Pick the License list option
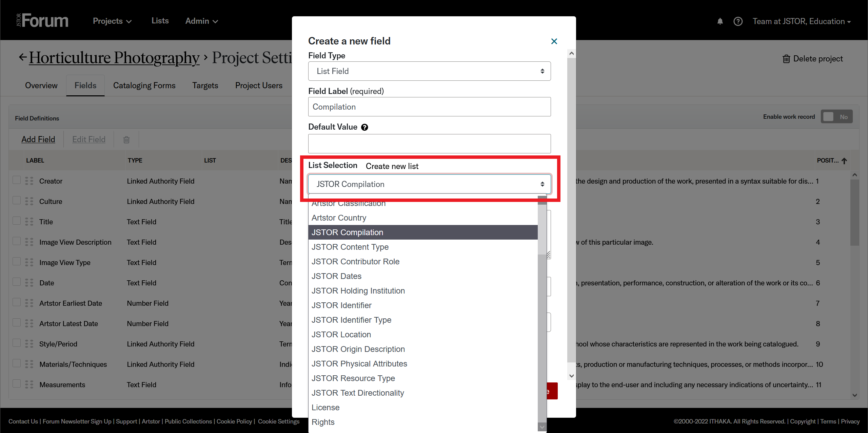The width and height of the screenshot is (868, 433). coord(423,408)
